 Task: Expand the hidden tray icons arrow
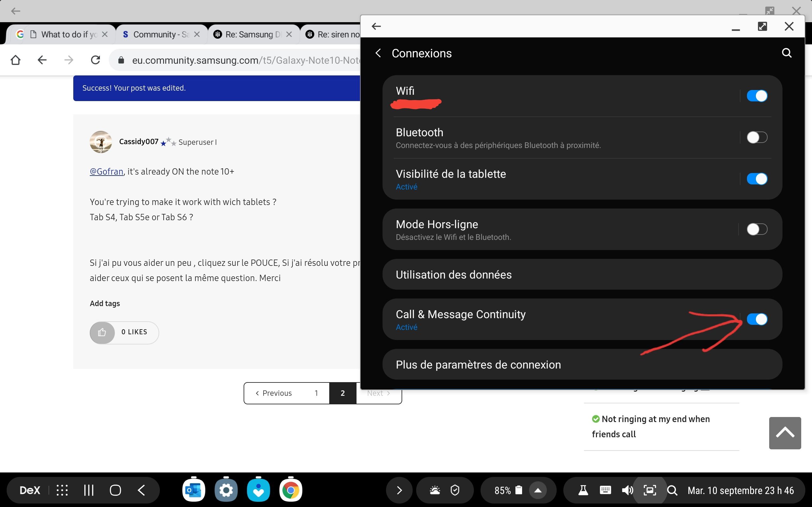pos(538,490)
